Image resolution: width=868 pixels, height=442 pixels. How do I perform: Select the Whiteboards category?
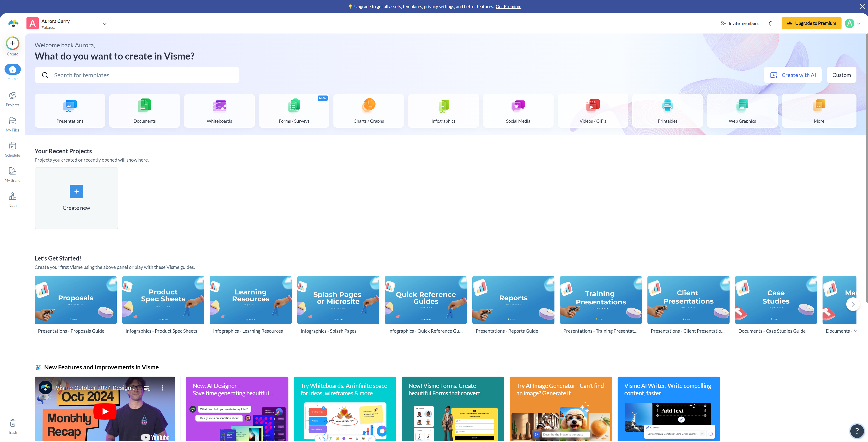(219, 111)
